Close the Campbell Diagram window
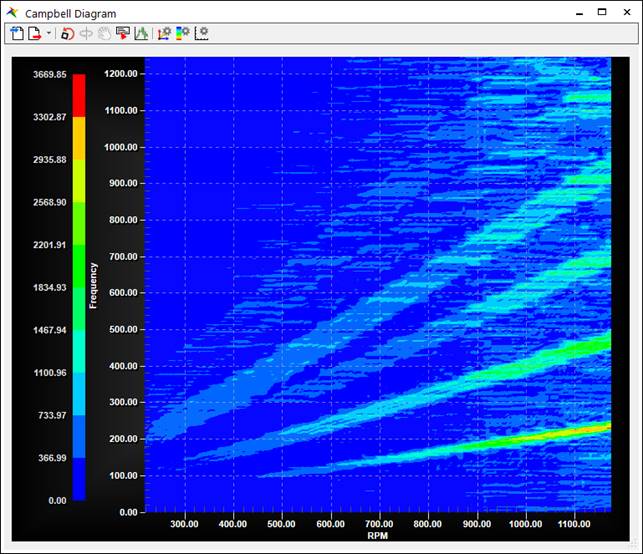 pyautogui.click(x=627, y=13)
